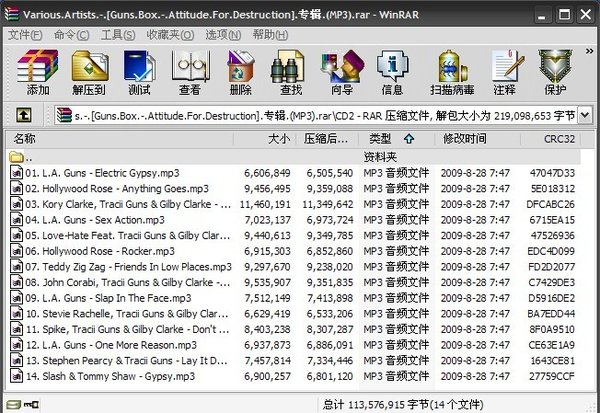Click packed size 6,505,540
Viewport: 600px width, 413px height.
tap(329, 173)
